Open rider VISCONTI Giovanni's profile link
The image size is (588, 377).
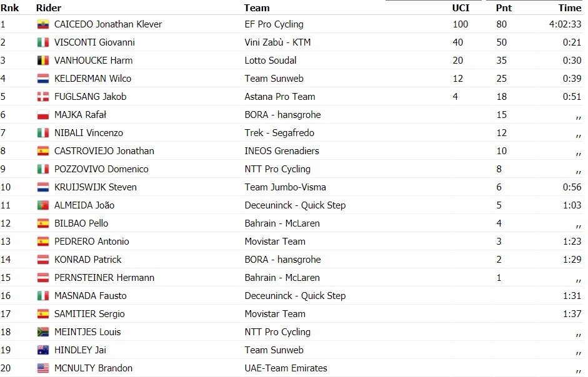[94, 42]
